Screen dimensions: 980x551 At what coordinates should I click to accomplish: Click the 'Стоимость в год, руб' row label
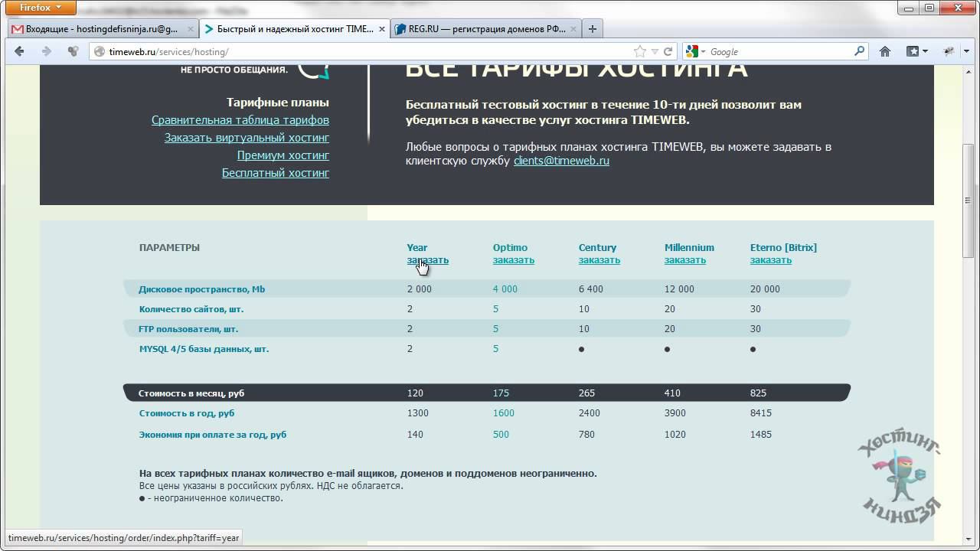tap(187, 413)
